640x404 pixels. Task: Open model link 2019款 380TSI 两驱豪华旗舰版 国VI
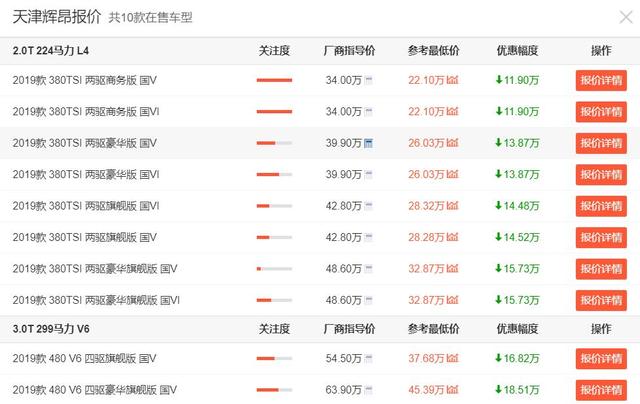tap(96, 300)
